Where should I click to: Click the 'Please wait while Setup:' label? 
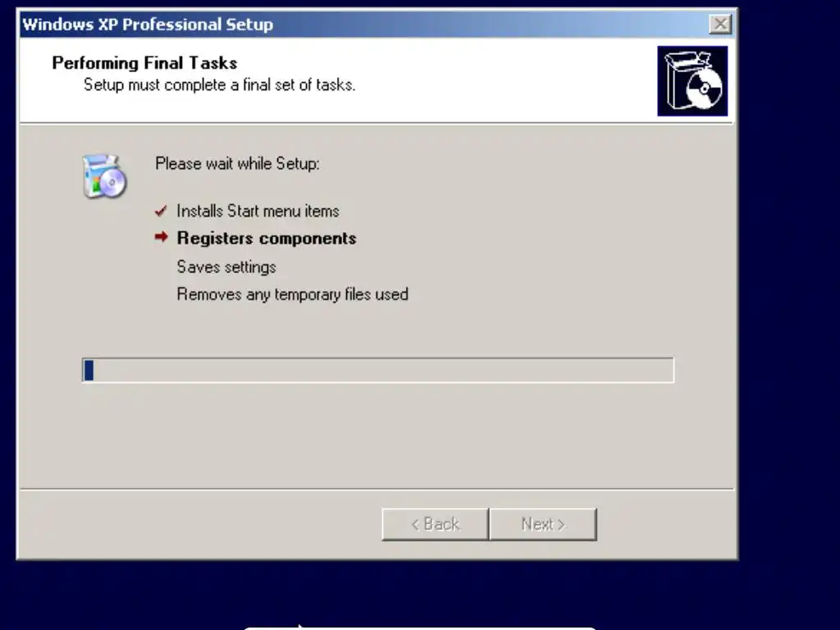pyautogui.click(x=237, y=163)
